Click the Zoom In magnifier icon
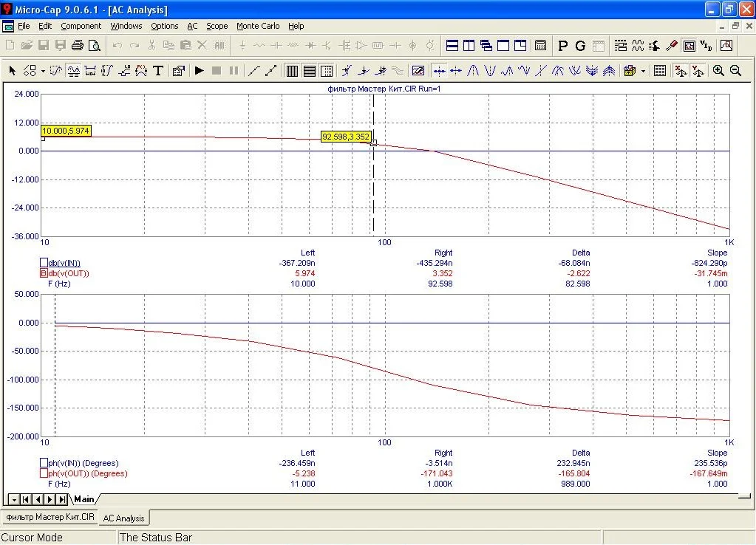 tap(718, 71)
